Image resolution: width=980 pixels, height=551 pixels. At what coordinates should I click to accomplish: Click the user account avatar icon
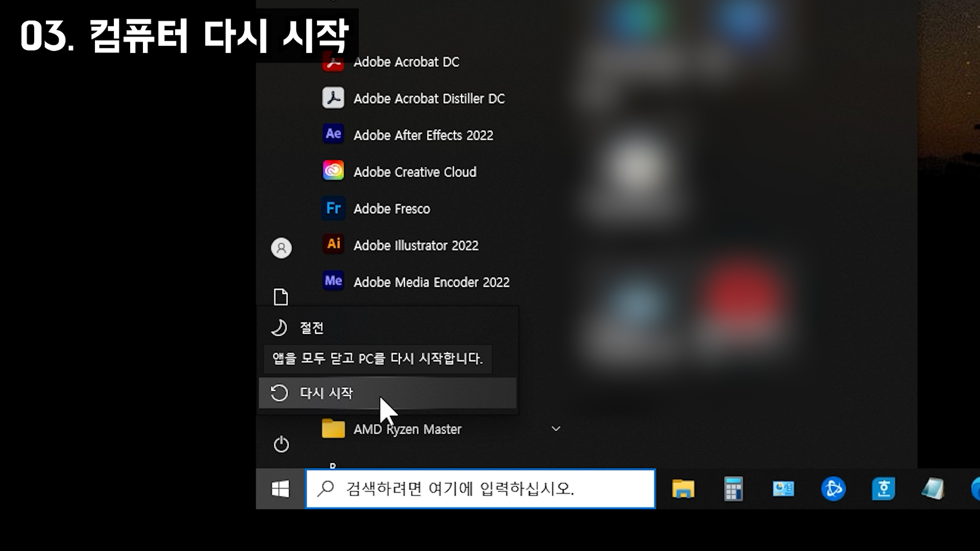pos(281,248)
